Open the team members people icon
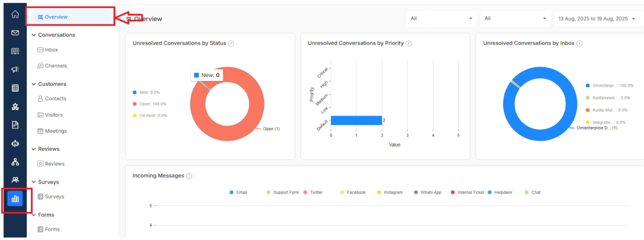 pos(15,180)
